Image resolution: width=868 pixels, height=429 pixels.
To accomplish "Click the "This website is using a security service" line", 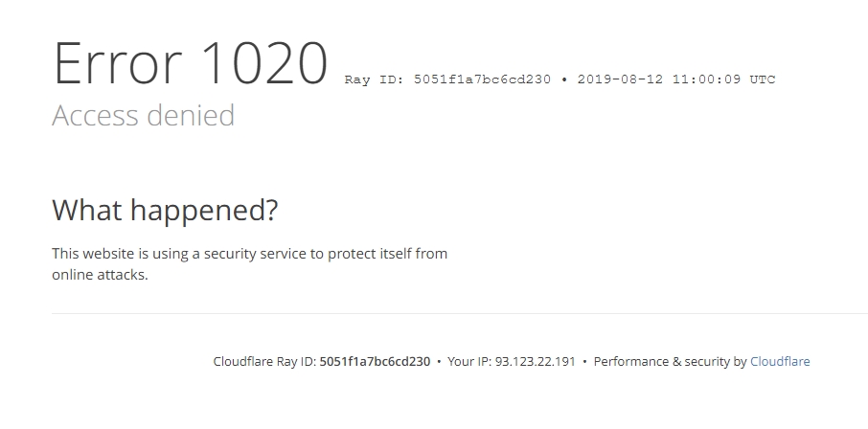I will click(249, 254).
